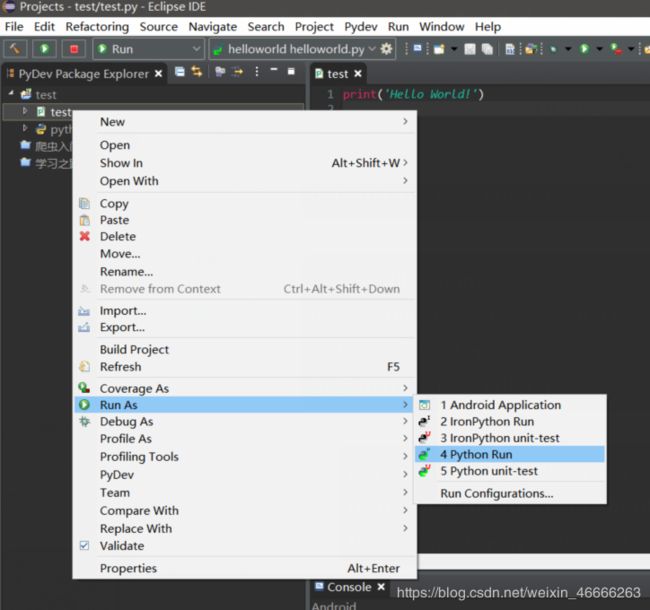Open the Window menu
The width and height of the screenshot is (650, 610).
coord(441,27)
